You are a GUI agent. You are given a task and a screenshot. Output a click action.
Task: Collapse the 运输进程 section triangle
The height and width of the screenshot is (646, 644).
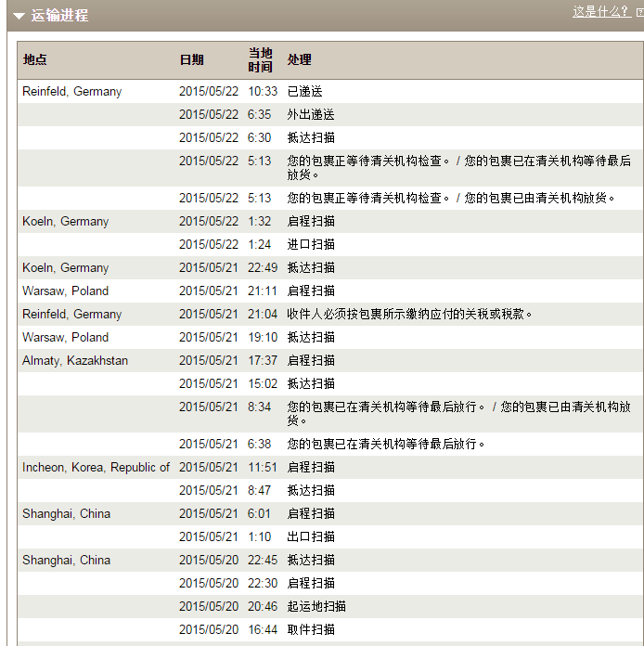click(19, 16)
